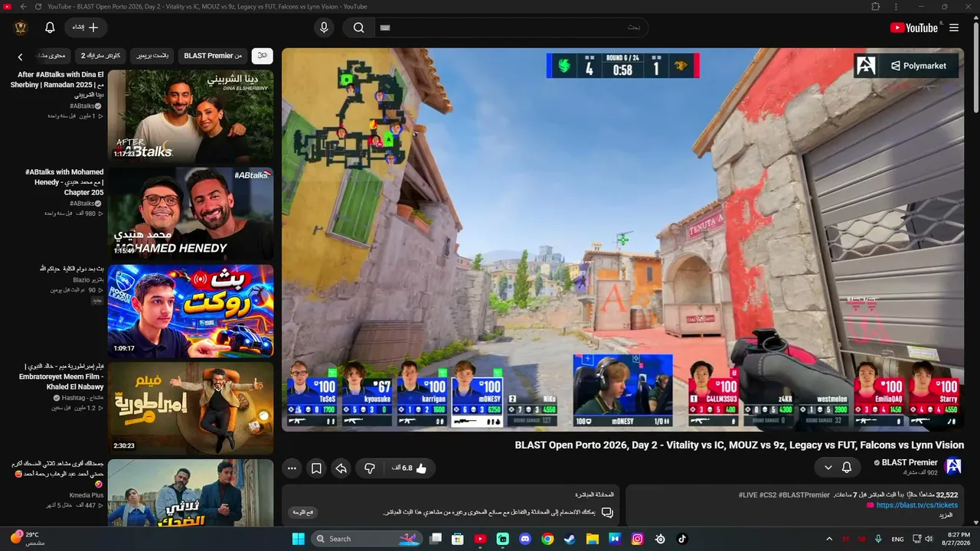Open the account avatar menu
Image resolution: width=980 pixels, height=551 pixels.
21,28
